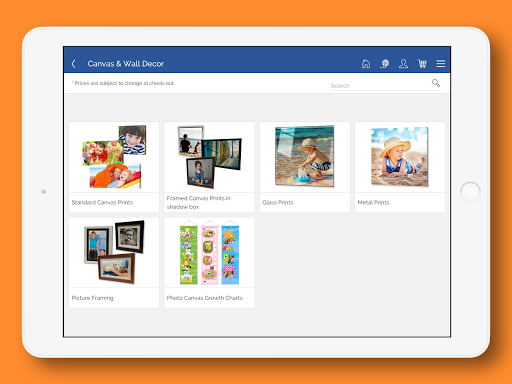This screenshot has height=384, width=512.
Task: Open the home icon in header
Action: 366,64
